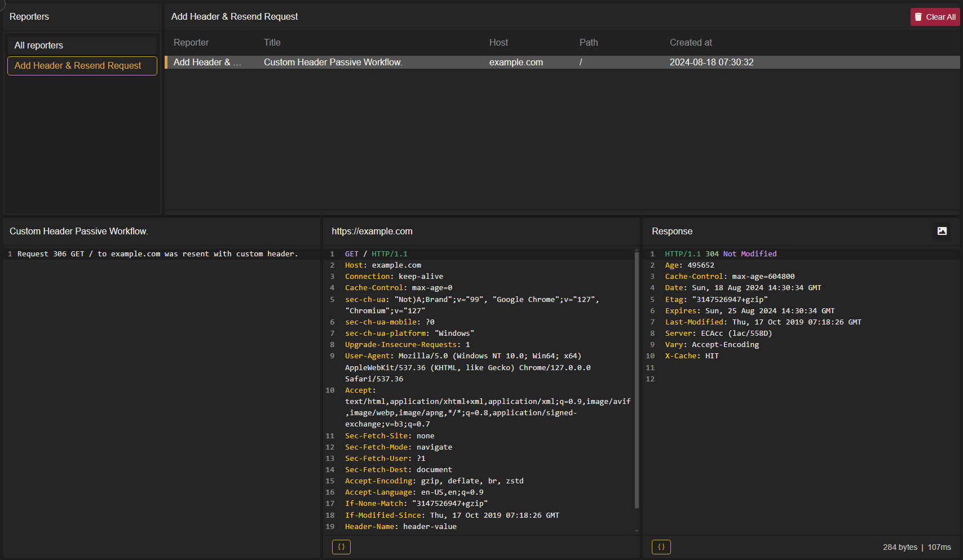Click the Expires response header line

coord(750,311)
